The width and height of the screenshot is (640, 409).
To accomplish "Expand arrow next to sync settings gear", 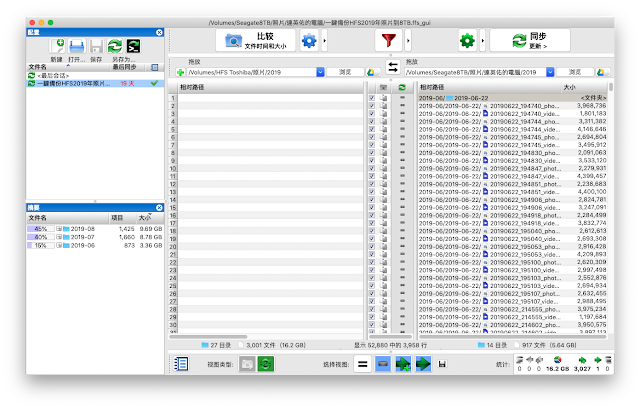I will pyautogui.click(x=482, y=40).
